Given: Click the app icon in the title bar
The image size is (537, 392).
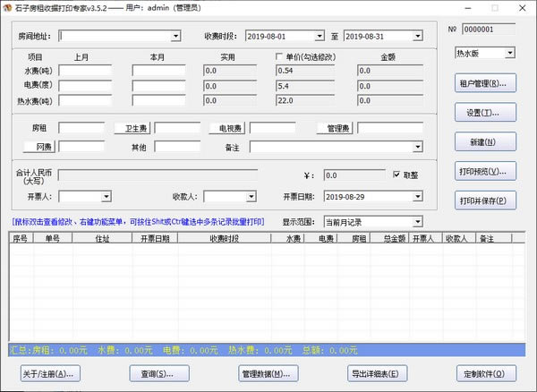Looking at the screenshot, I should 8,7.
